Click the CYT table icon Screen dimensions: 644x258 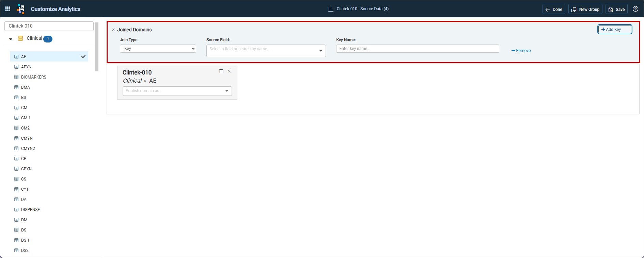tap(16, 189)
